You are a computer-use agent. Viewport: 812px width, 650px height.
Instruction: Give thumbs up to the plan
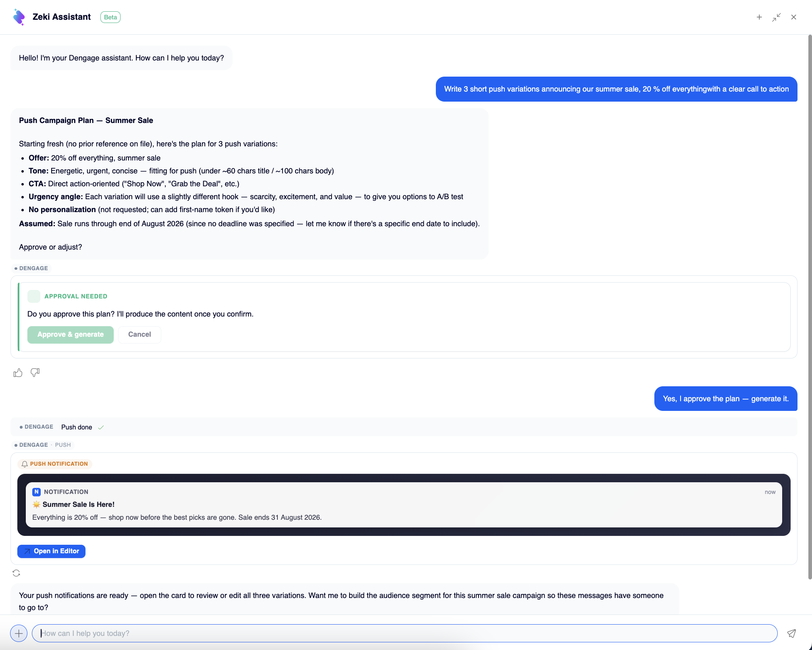18,373
